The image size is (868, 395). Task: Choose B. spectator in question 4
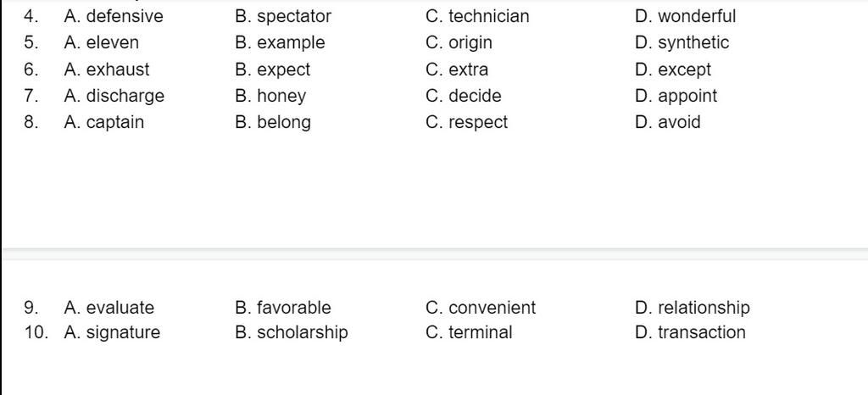point(283,17)
